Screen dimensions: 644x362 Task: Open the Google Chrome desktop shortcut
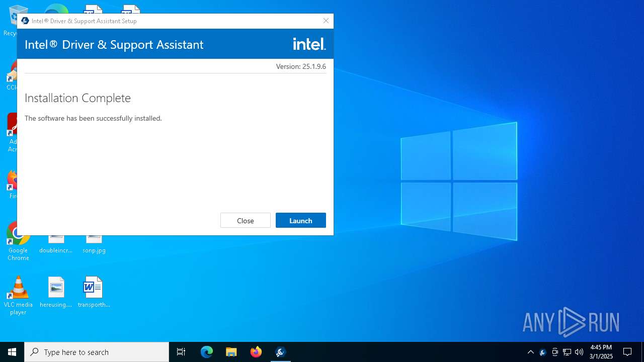pos(18,242)
